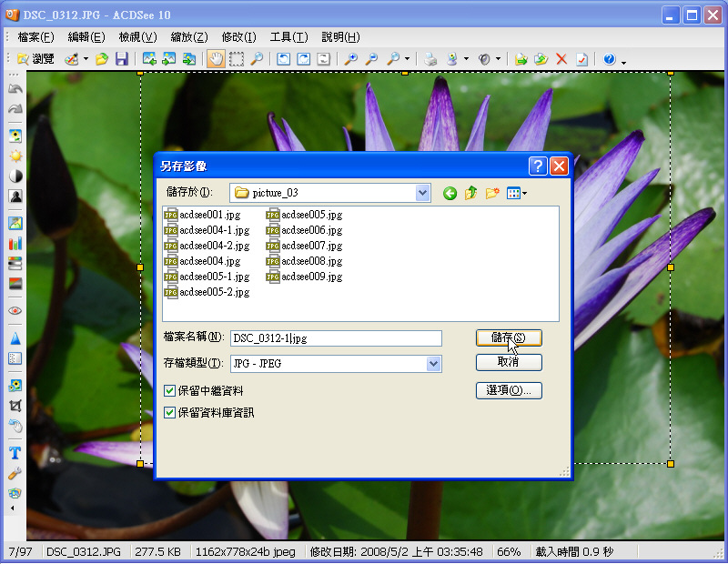The width and height of the screenshot is (728, 564).
Task: Click the red X delete icon
Action: 561,59
